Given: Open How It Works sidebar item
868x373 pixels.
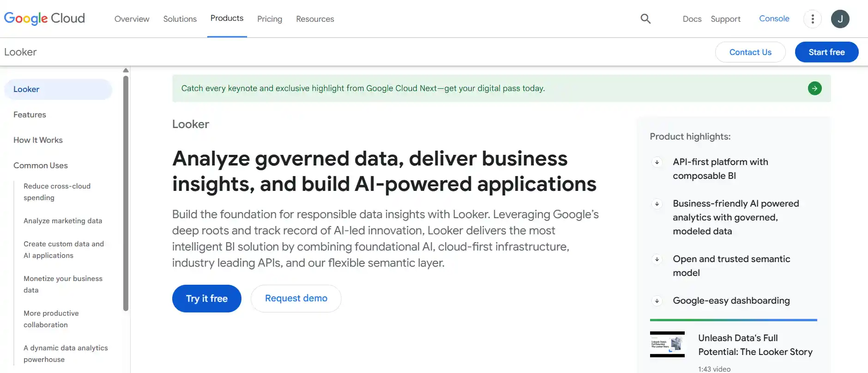Looking at the screenshot, I should click(38, 140).
